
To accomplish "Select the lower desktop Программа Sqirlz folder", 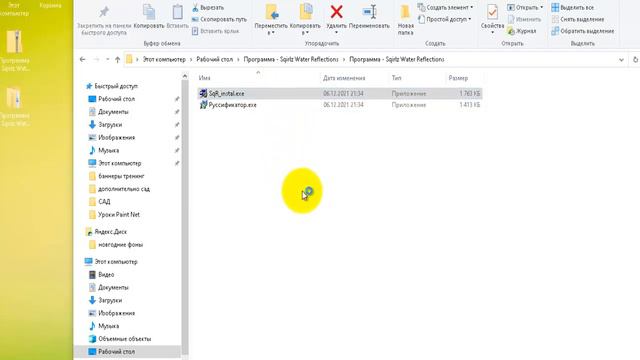I will [x=15, y=106].
